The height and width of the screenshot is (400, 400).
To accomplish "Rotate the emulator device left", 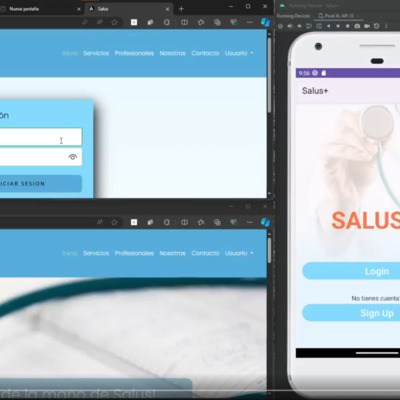I will [x=309, y=26].
